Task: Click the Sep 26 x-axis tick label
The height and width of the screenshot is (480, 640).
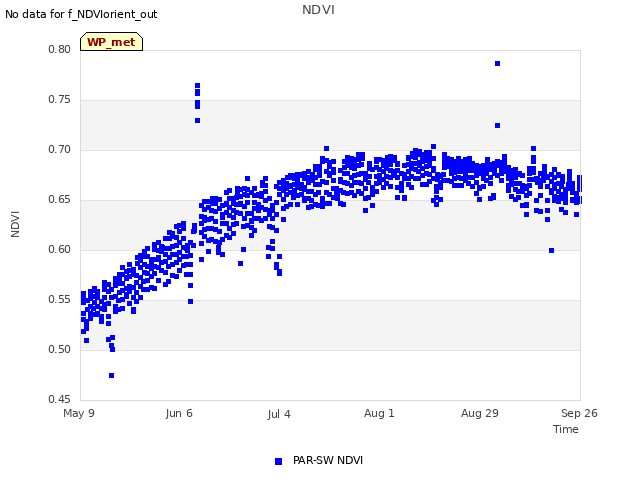Action: [x=579, y=413]
